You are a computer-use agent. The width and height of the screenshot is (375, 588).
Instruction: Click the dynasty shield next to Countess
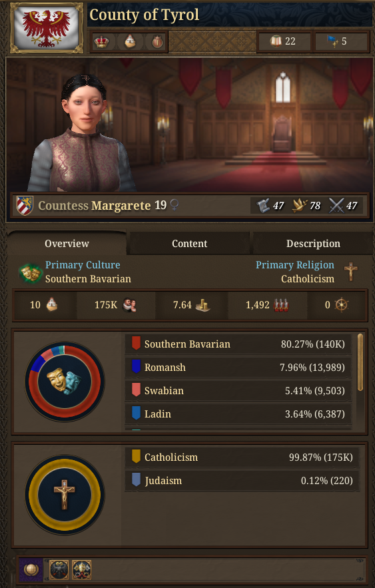pos(25,205)
